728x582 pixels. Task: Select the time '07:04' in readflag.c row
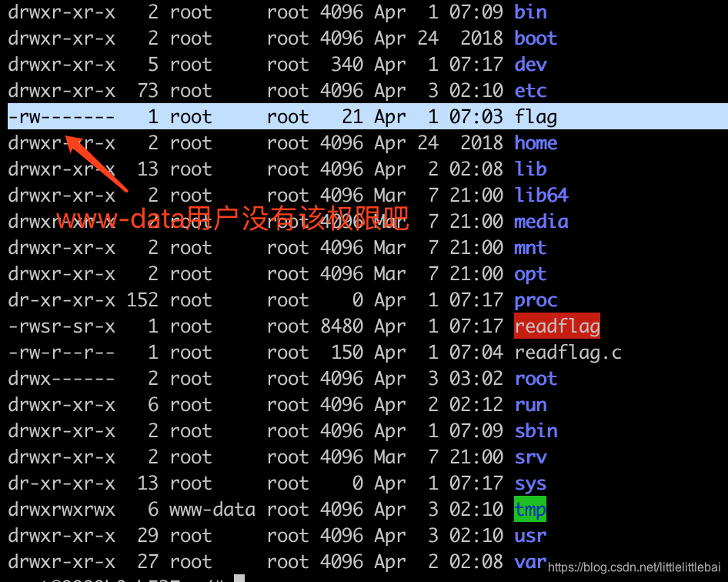point(476,353)
